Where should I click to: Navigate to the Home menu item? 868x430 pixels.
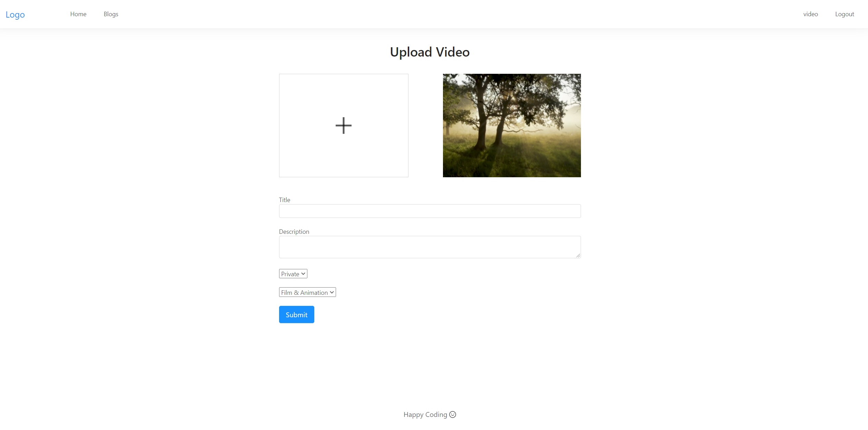tap(78, 14)
